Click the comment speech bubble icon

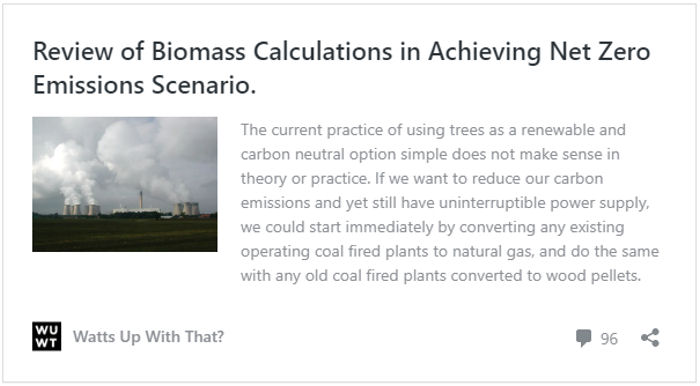coord(583,338)
